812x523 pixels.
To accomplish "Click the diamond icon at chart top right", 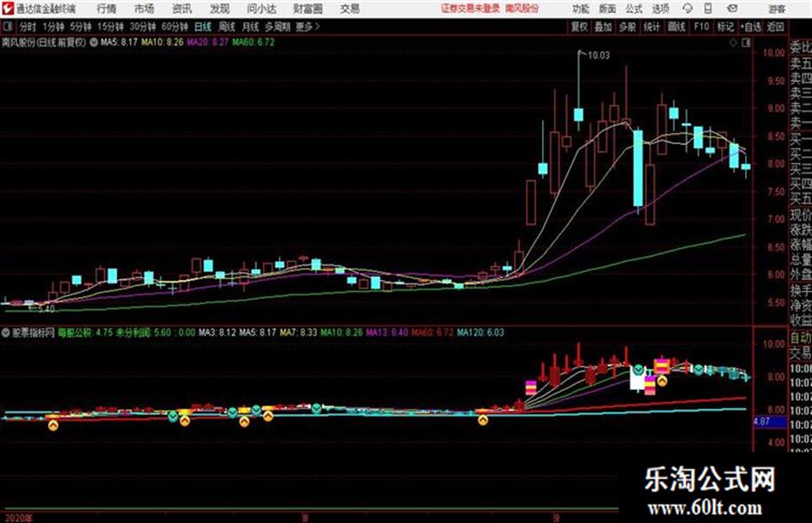I will [x=733, y=42].
